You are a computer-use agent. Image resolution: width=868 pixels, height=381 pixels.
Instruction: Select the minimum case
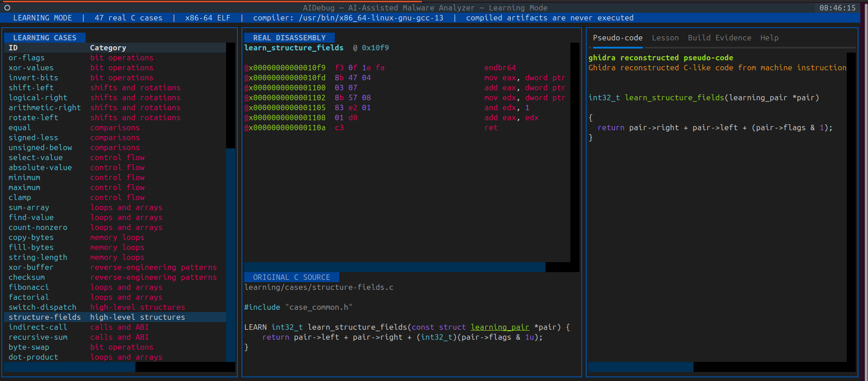point(115,177)
